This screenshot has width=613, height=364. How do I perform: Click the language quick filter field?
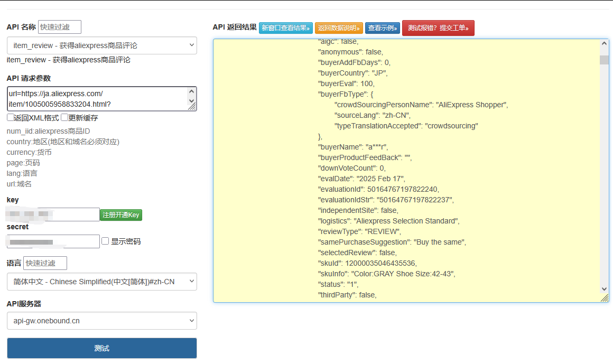45,263
